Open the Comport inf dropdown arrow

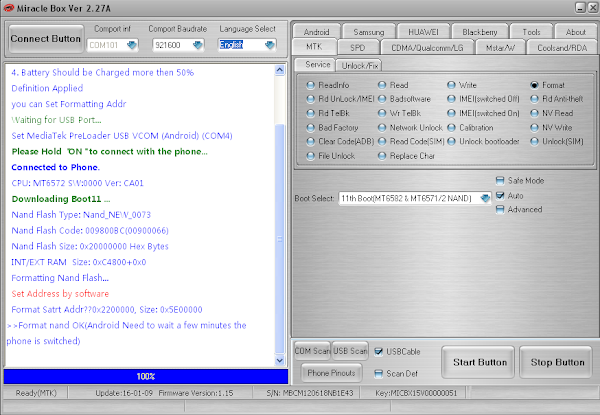click(132, 45)
